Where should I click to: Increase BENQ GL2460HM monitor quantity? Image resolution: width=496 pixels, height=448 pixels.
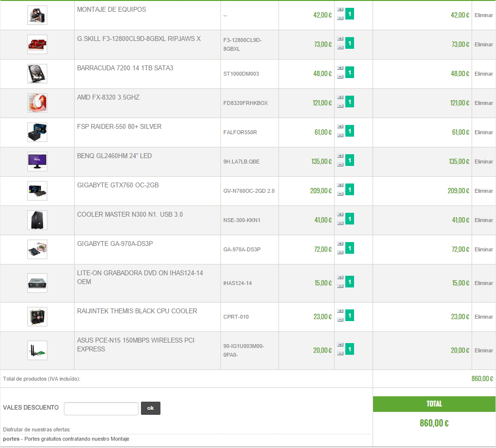click(340, 156)
